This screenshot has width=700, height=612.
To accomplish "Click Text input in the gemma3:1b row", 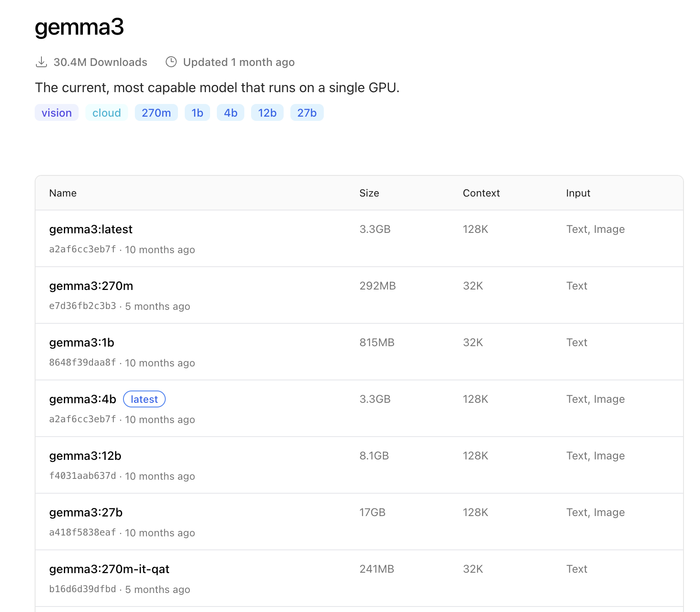I will click(x=577, y=342).
